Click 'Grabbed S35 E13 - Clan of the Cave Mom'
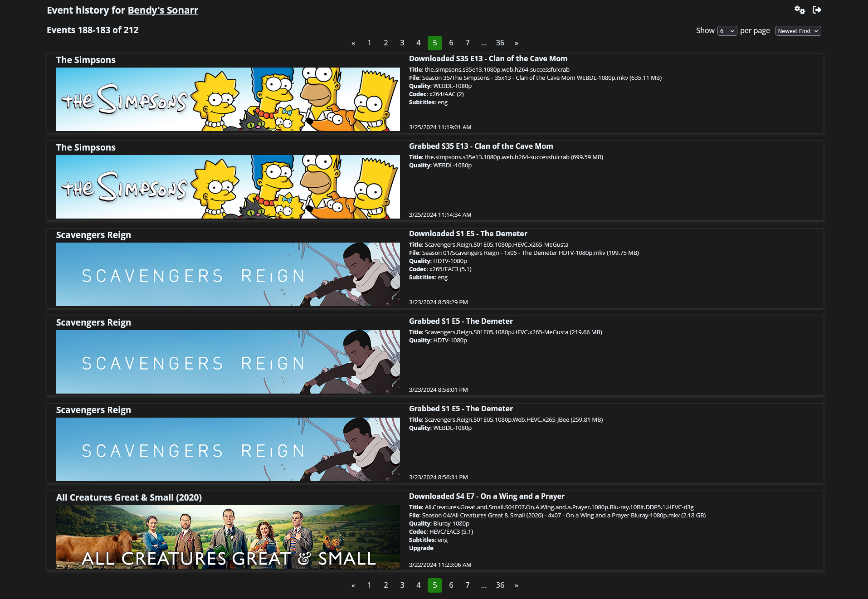This screenshot has width=868, height=599. coord(481,146)
